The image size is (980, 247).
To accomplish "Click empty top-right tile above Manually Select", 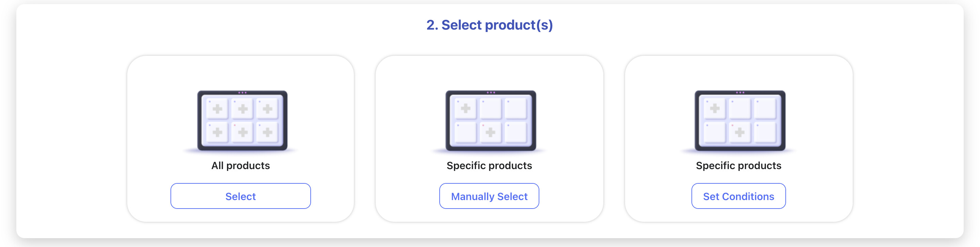I will click(516, 109).
